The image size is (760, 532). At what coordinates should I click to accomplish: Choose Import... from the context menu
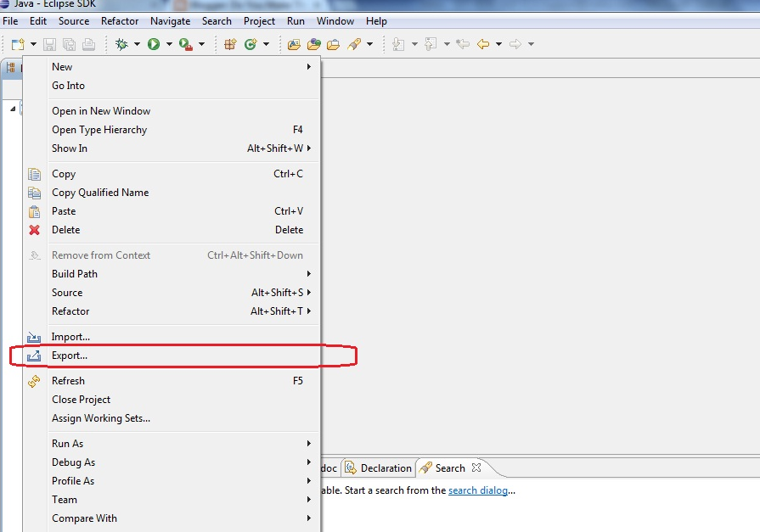click(x=171, y=337)
